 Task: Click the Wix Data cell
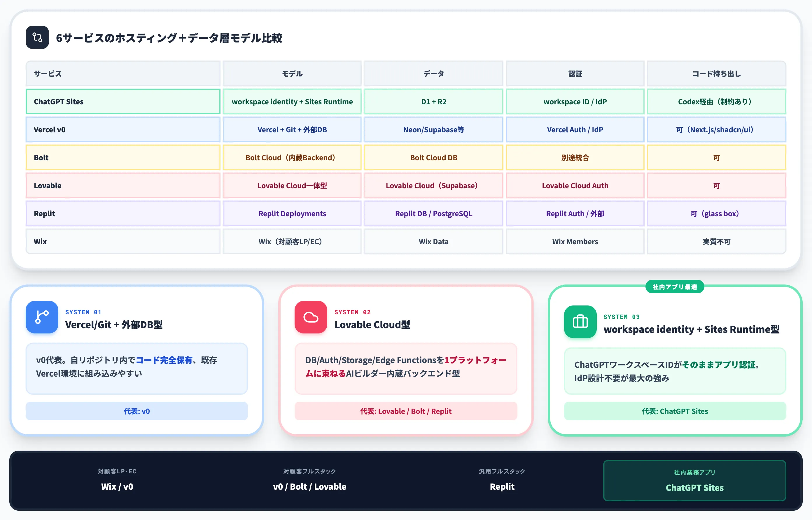[x=434, y=242]
